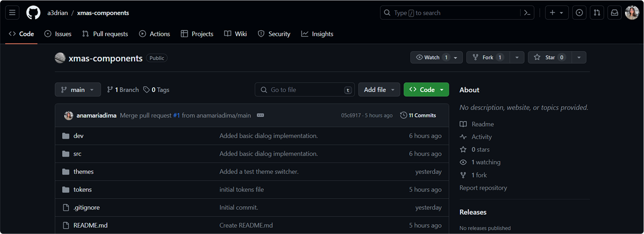Screen dimensions: 644x234
Task: Fork this repository
Action: click(x=488, y=57)
